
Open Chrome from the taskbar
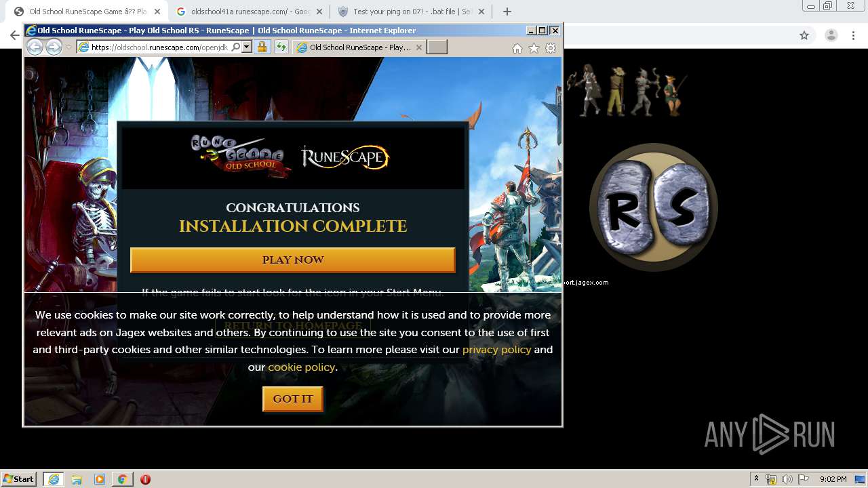click(x=122, y=479)
